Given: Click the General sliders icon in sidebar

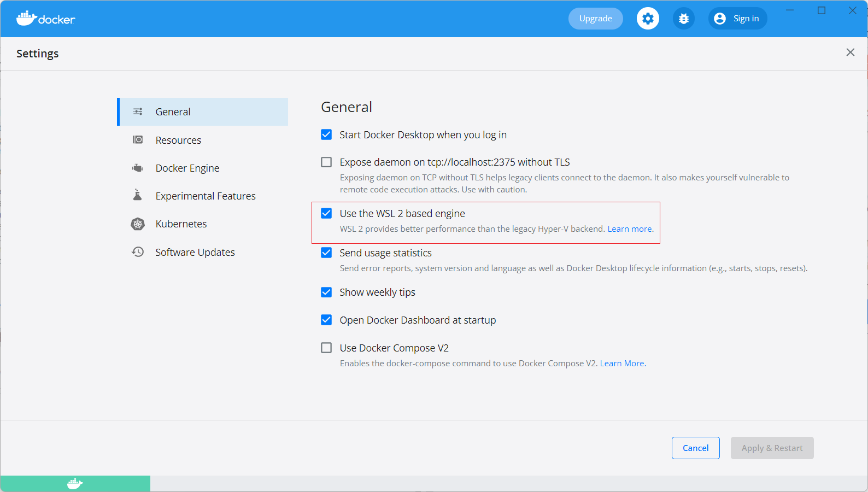Looking at the screenshot, I should (138, 112).
